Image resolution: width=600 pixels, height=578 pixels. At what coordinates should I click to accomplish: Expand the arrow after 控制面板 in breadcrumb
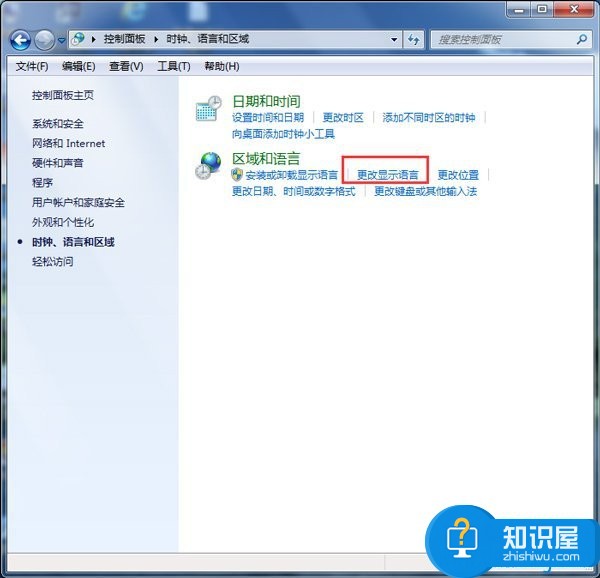156,39
